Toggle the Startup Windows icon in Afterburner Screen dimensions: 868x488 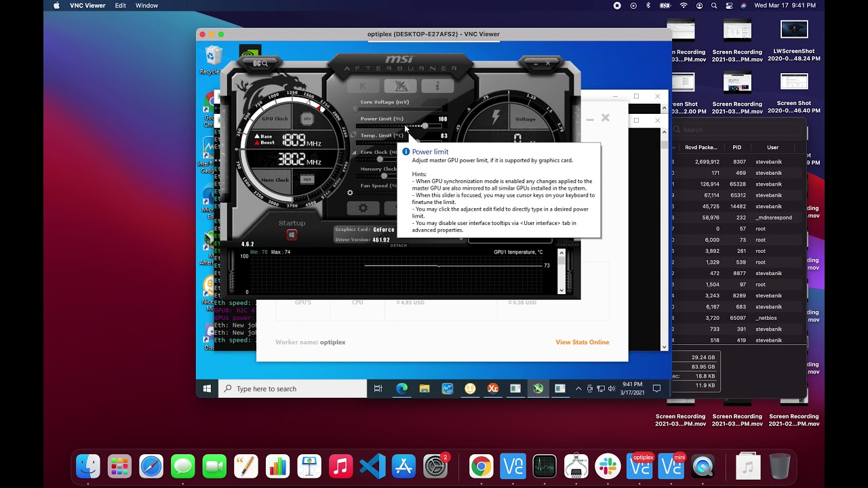click(292, 235)
